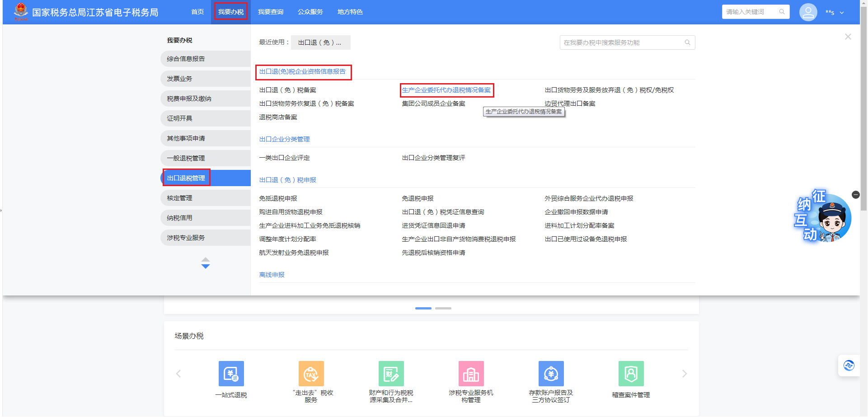Viewport: 868px width, 417px height.
Task: Open recently used 出口退（免）... shortcut
Action: point(320,42)
